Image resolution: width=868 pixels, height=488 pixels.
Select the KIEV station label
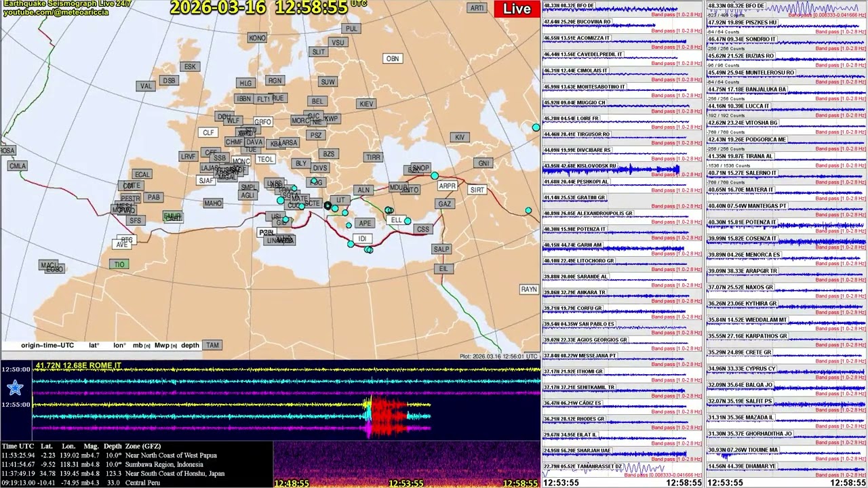(366, 104)
